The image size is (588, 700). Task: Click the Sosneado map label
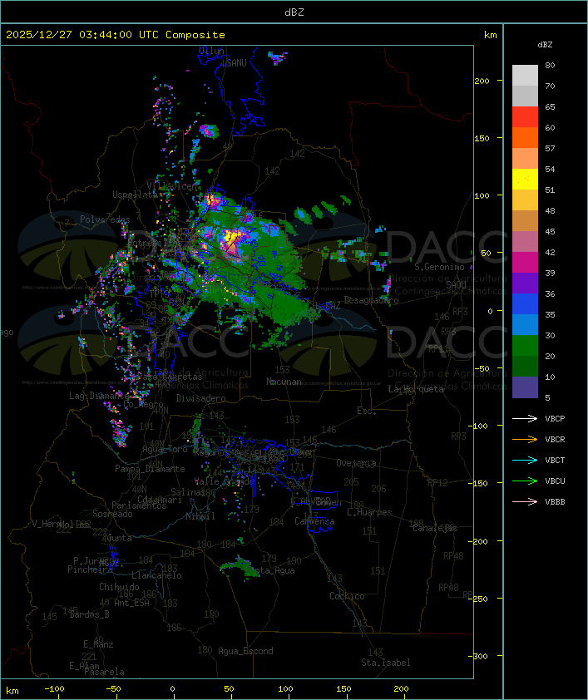click(112, 514)
